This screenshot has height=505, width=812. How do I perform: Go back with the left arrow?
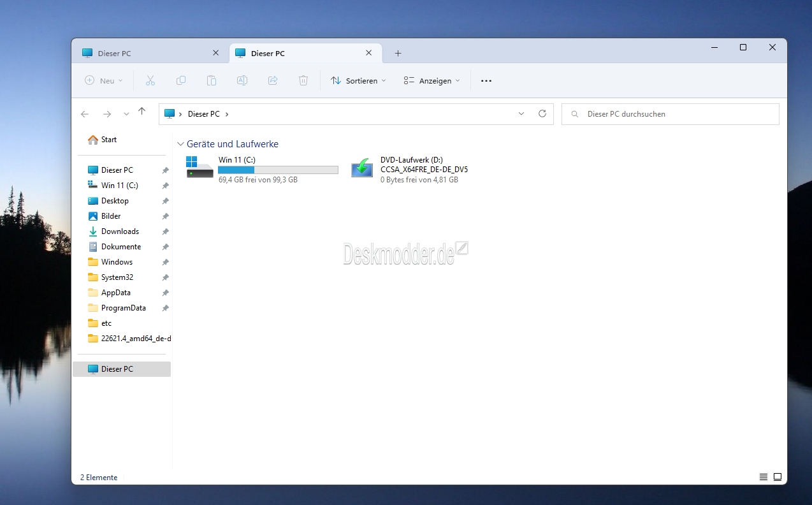[85, 114]
